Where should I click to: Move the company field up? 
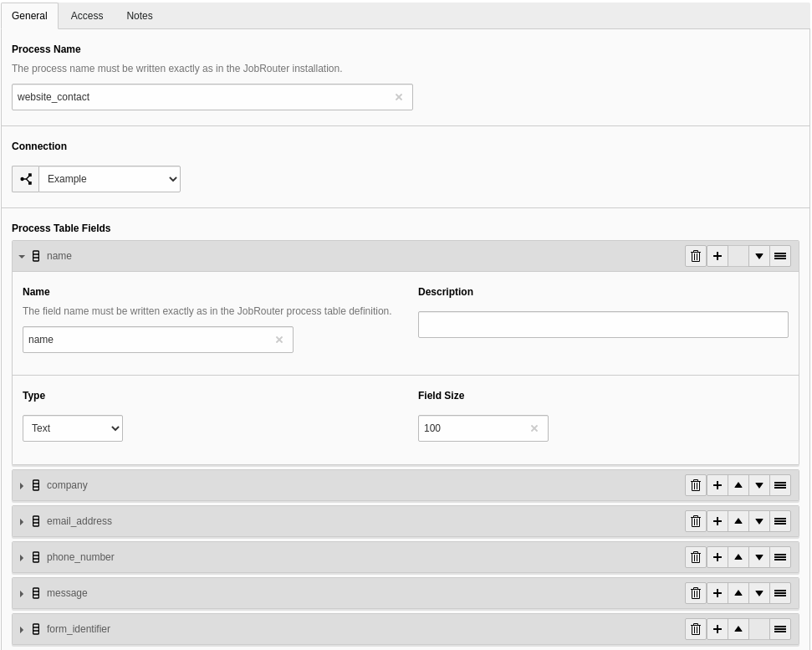click(x=738, y=485)
